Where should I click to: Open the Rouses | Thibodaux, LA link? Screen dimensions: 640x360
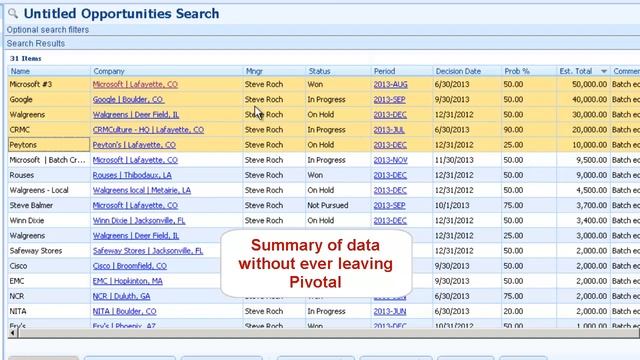tap(132, 175)
